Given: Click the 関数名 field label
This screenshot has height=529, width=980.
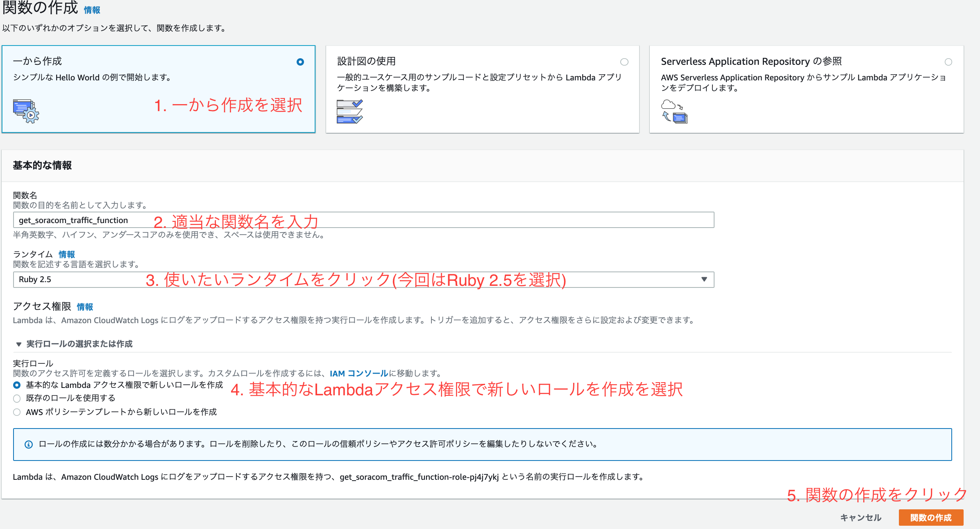Looking at the screenshot, I should [x=25, y=195].
